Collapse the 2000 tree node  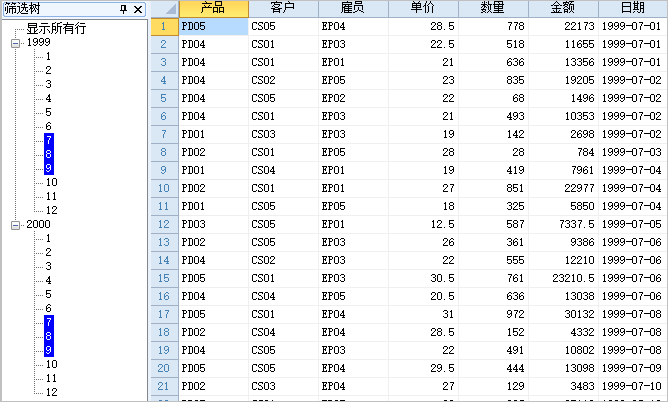(16, 225)
